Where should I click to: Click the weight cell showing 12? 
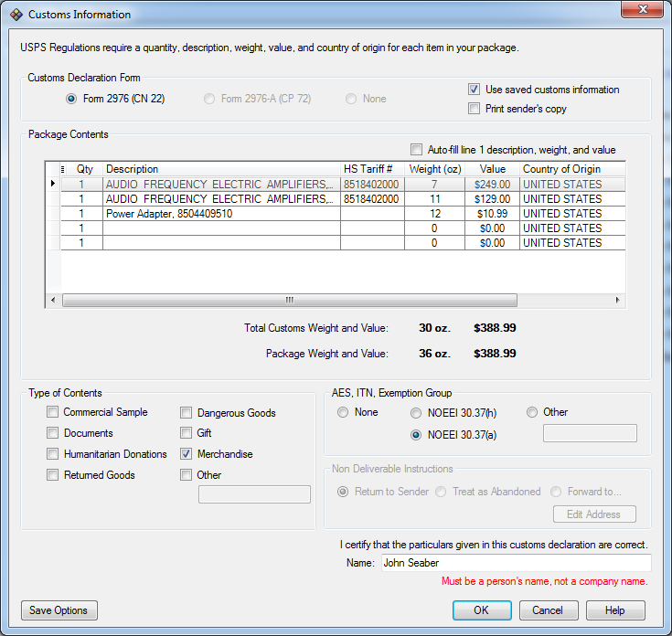click(434, 214)
